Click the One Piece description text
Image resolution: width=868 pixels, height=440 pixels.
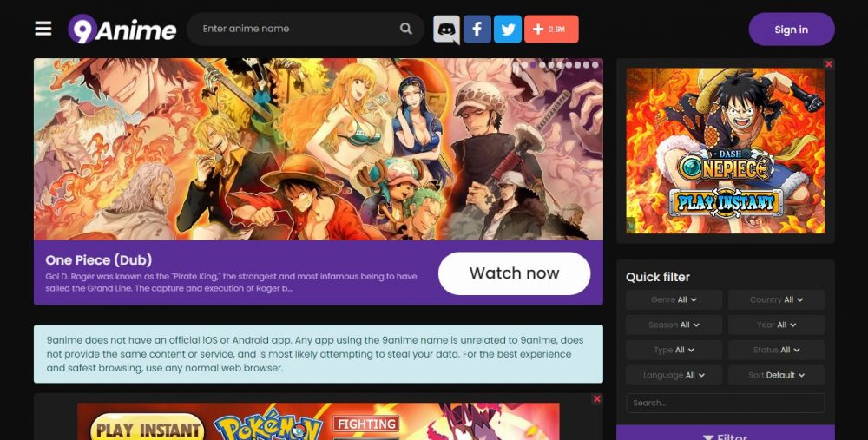pos(232,282)
